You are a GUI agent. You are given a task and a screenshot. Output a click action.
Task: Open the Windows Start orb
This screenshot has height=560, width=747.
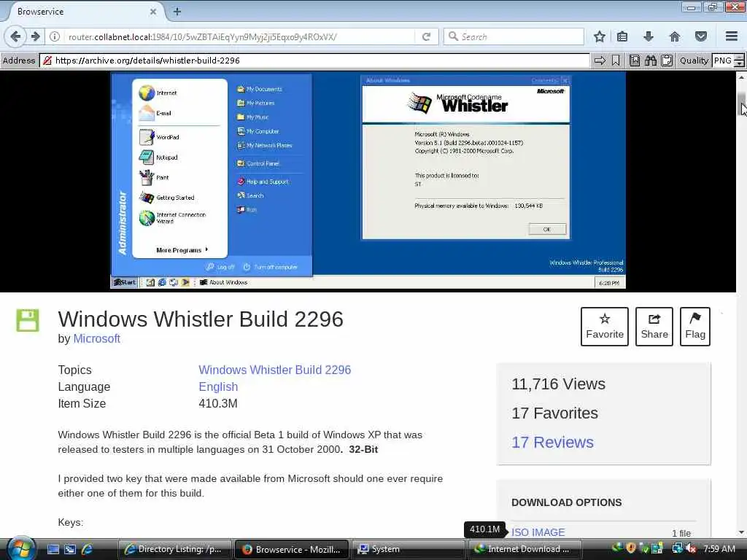20,548
